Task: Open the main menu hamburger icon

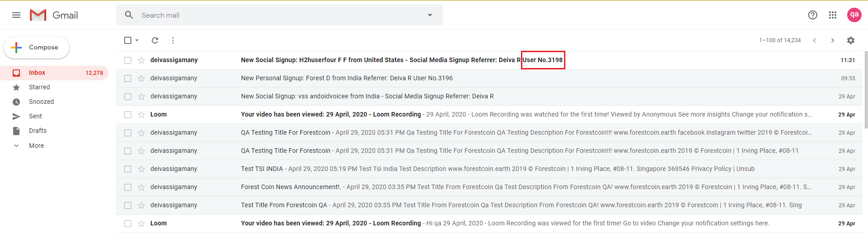Action: point(16,15)
